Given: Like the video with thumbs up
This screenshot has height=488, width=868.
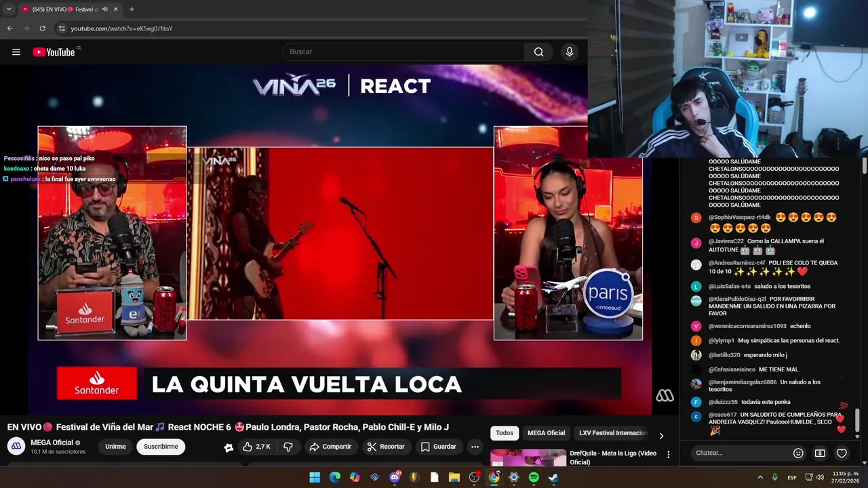Looking at the screenshot, I should click(257, 447).
